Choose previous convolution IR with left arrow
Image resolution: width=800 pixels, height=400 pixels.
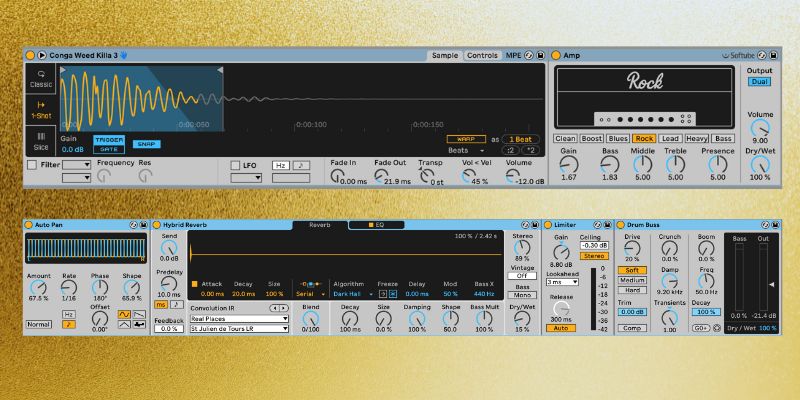click(x=274, y=308)
